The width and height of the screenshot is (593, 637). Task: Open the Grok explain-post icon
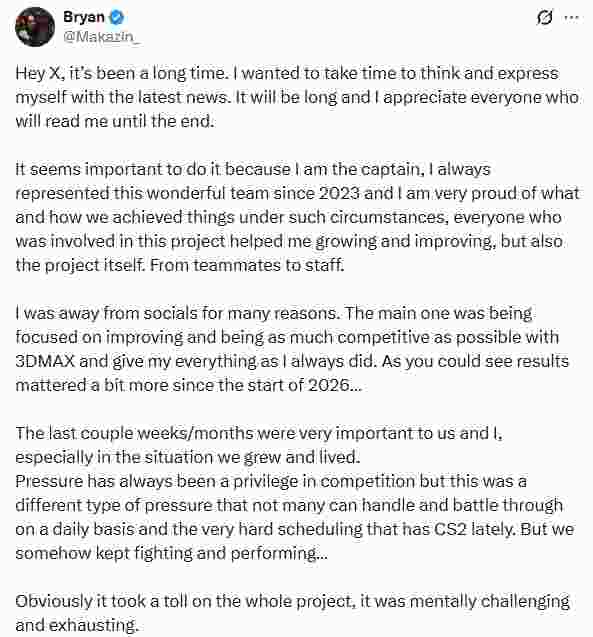(x=544, y=17)
